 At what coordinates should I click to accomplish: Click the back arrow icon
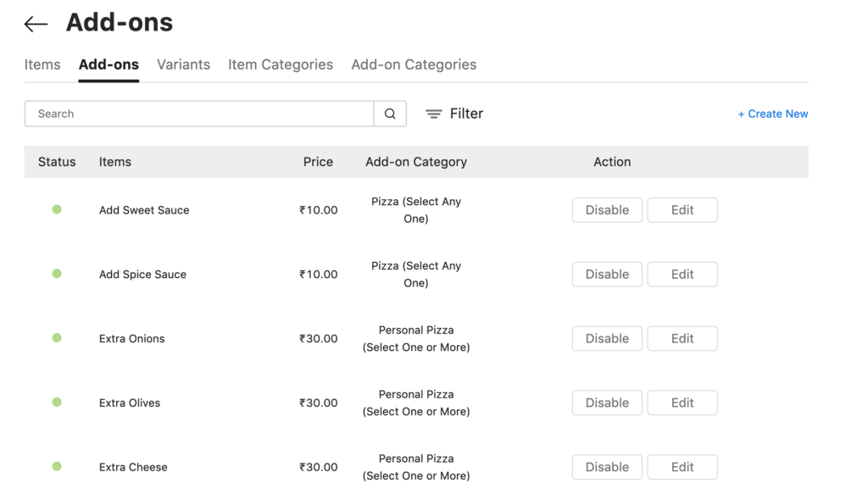click(34, 23)
